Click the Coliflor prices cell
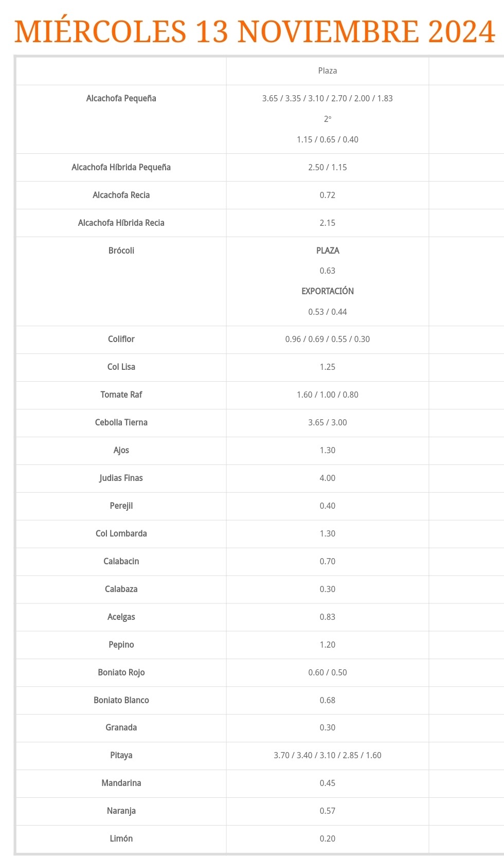 (x=328, y=339)
